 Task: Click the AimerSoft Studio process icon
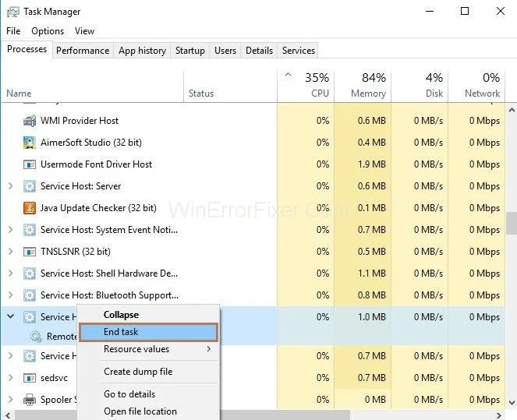coord(30,143)
